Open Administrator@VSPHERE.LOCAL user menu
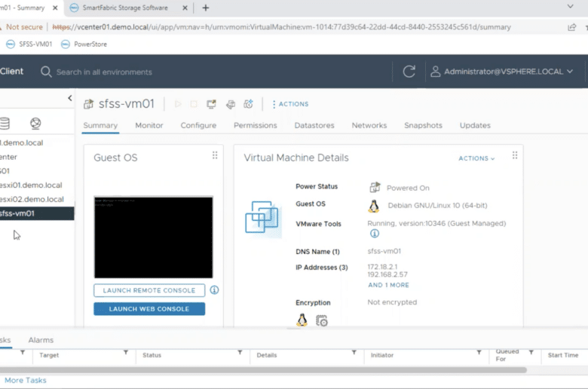588x389 pixels. tap(502, 72)
